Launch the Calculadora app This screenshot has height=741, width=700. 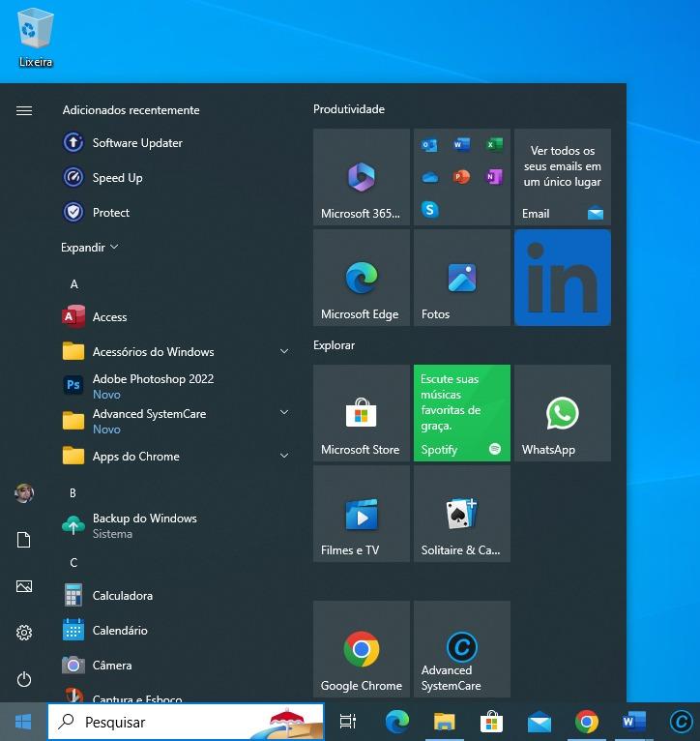[x=107, y=596]
